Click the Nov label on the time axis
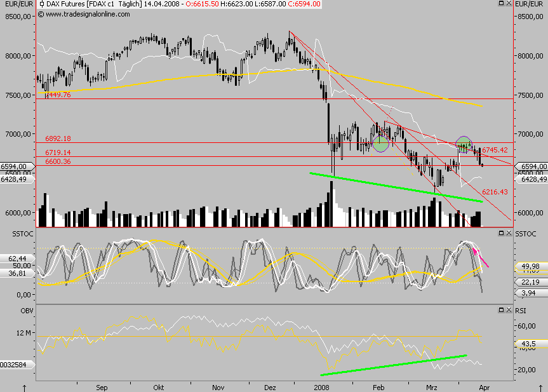This screenshot has width=548, height=392. pos(218,388)
